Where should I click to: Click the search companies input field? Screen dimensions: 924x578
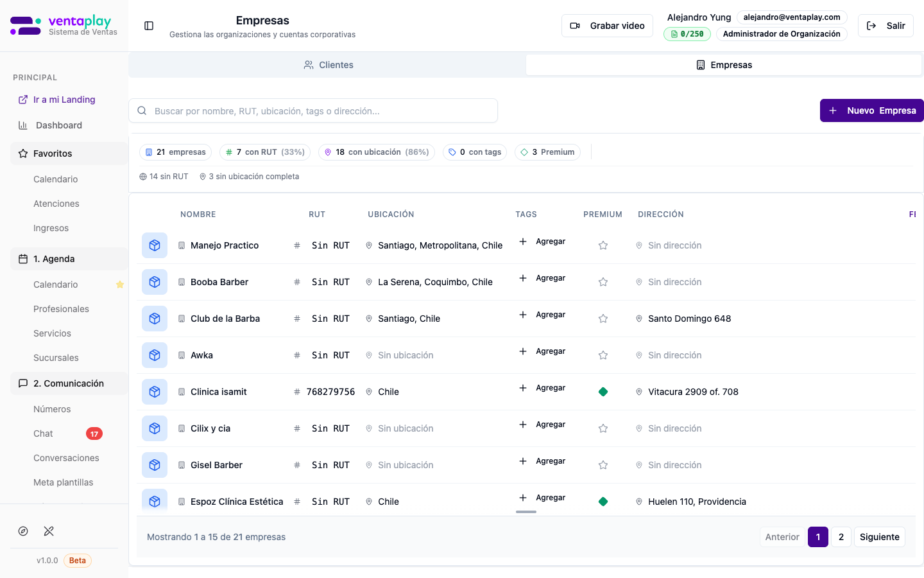tap(313, 110)
